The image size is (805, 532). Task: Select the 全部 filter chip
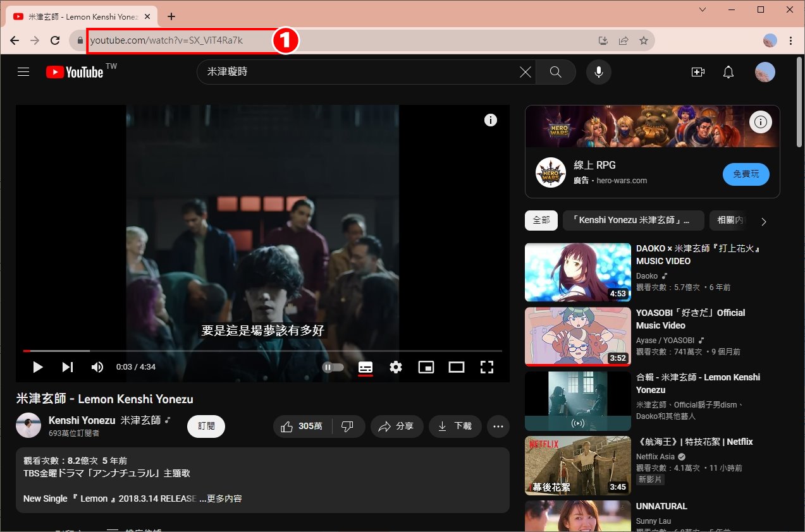pyautogui.click(x=541, y=221)
